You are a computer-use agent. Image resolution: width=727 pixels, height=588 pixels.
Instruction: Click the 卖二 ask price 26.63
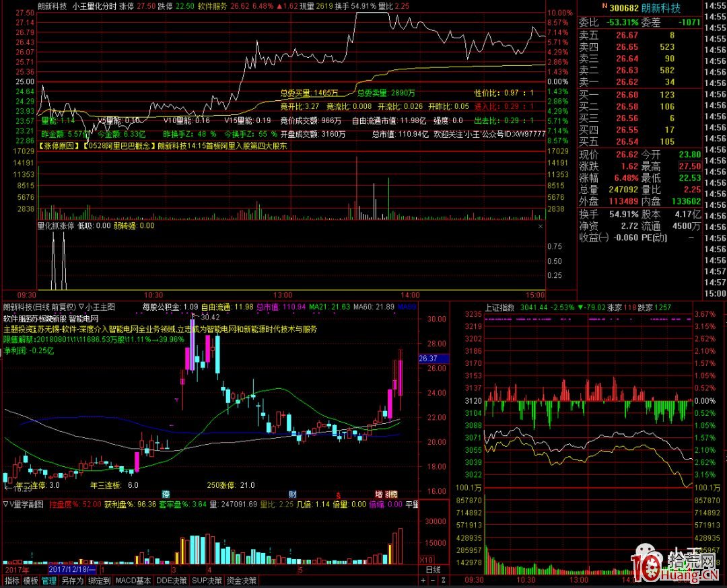[627, 71]
